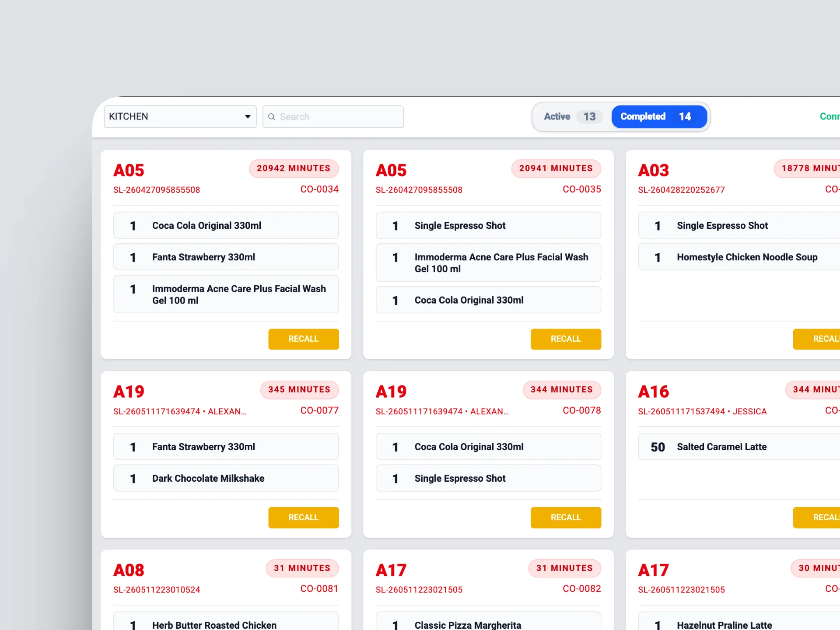The width and height of the screenshot is (840, 630).
Task: Select order number CO-0081
Action: (x=319, y=589)
